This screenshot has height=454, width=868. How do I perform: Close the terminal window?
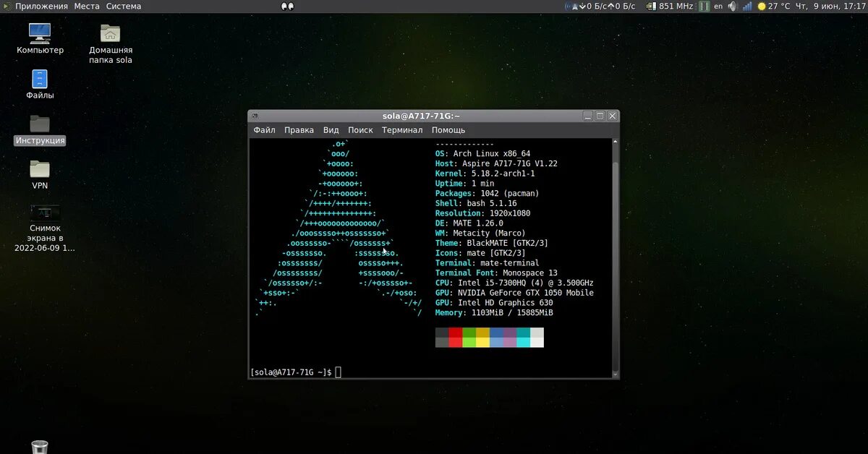(612, 116)
